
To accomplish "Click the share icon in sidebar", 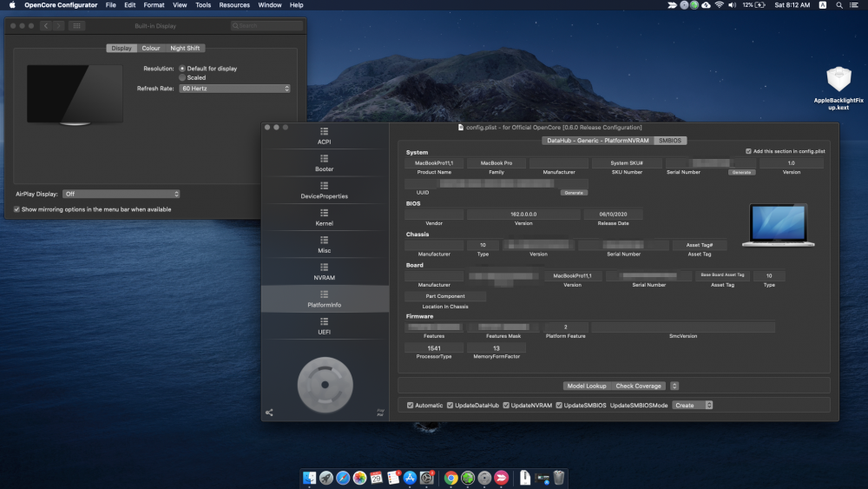I will click(x=269, y=413).
